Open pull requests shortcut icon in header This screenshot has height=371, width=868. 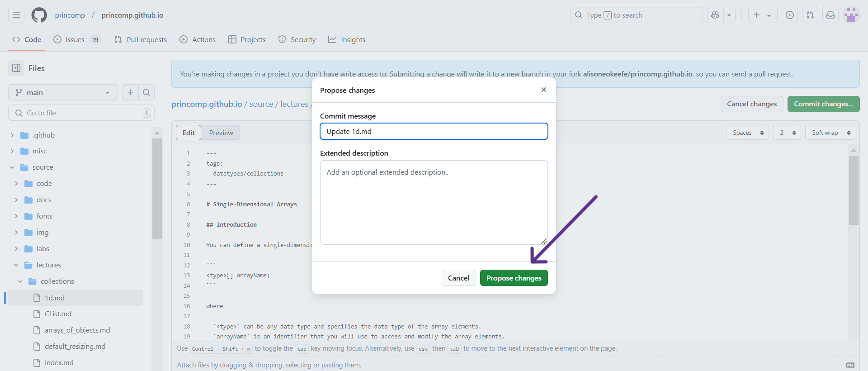pyautogui.click(x=810, y=15)
